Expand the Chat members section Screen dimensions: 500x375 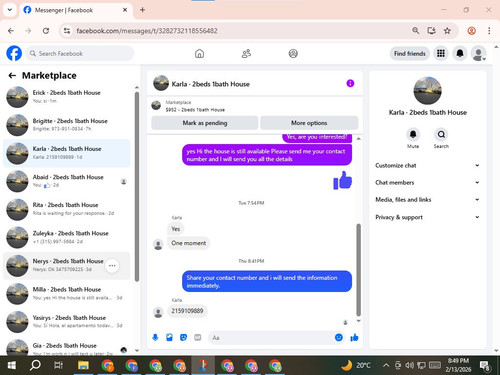click(x=428, y=182)
